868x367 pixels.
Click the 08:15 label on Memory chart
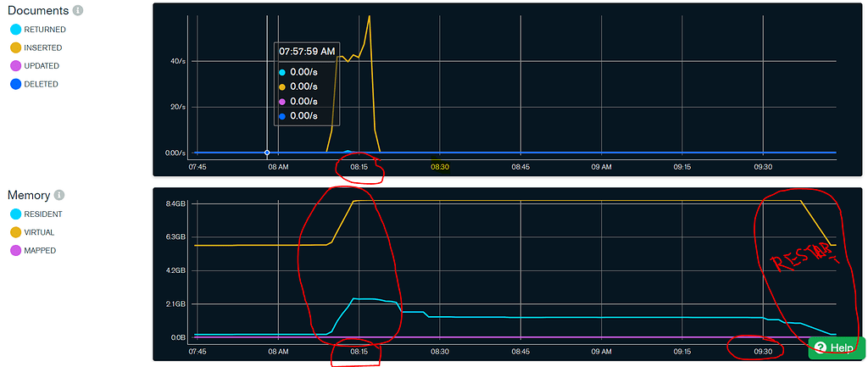359,351
